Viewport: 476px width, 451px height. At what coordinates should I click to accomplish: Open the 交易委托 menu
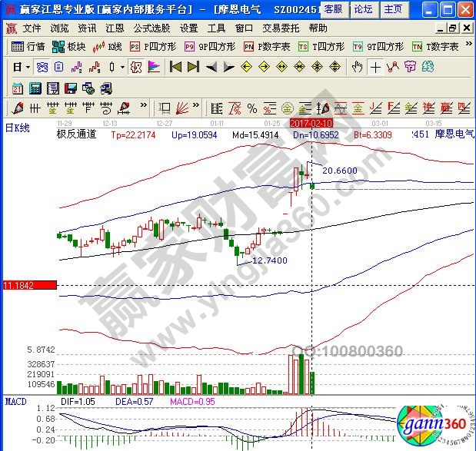click(x=281, y=28)
